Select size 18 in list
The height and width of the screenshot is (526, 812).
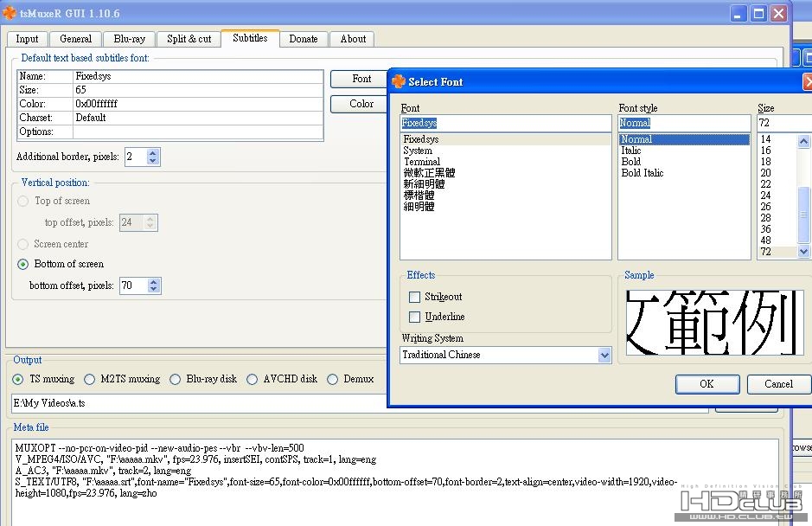tap(777, 162)
